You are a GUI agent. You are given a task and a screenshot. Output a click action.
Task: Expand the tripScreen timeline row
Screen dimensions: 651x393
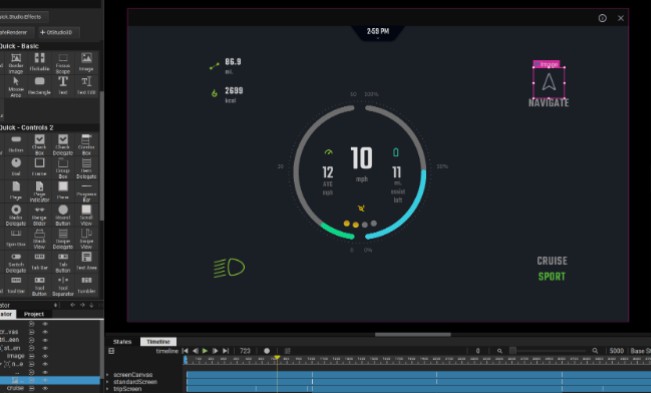107,389
